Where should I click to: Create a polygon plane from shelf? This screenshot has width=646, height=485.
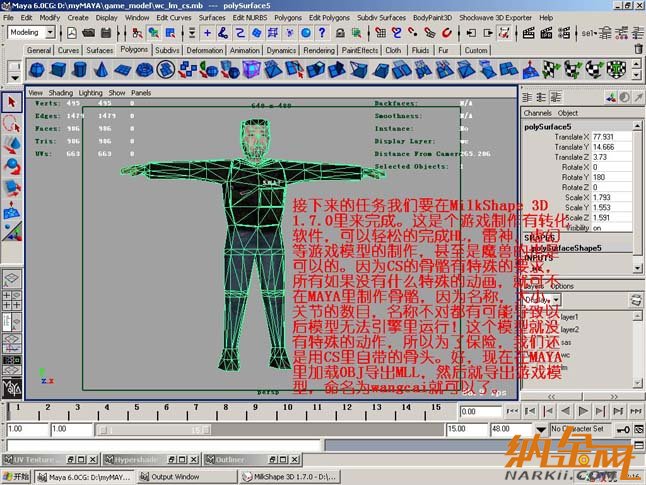pos(122,69)
